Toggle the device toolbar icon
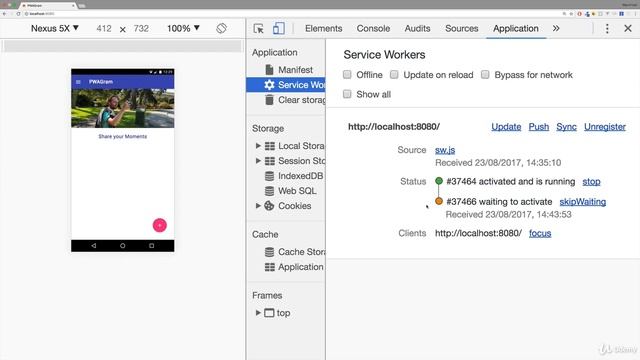 [279, 29]
